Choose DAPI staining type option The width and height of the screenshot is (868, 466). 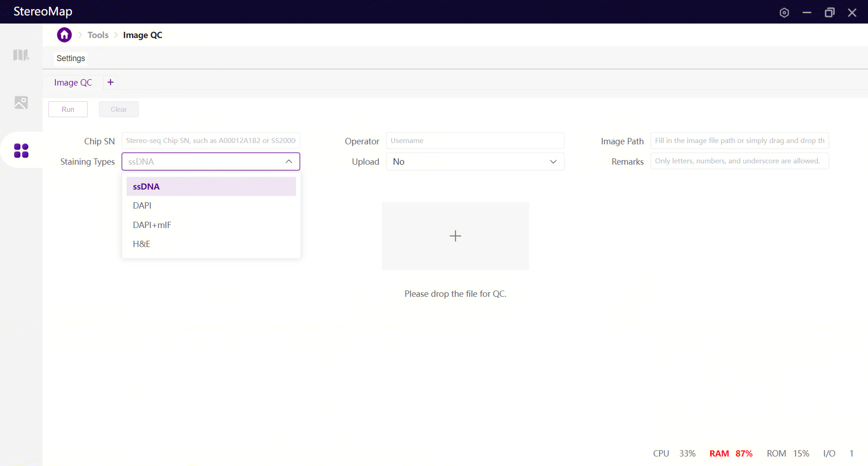tap(211, 205)
